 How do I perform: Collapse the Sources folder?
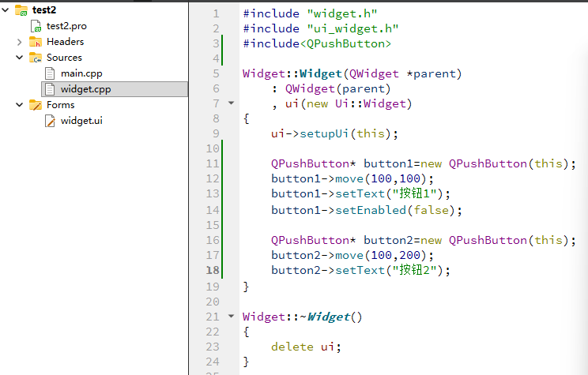point(20,58)
